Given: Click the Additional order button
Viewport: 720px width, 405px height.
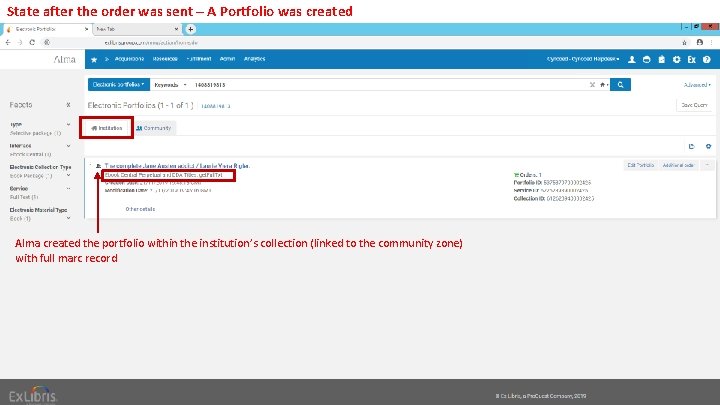Looking at the screenshot, I should [x=678, y=165].
